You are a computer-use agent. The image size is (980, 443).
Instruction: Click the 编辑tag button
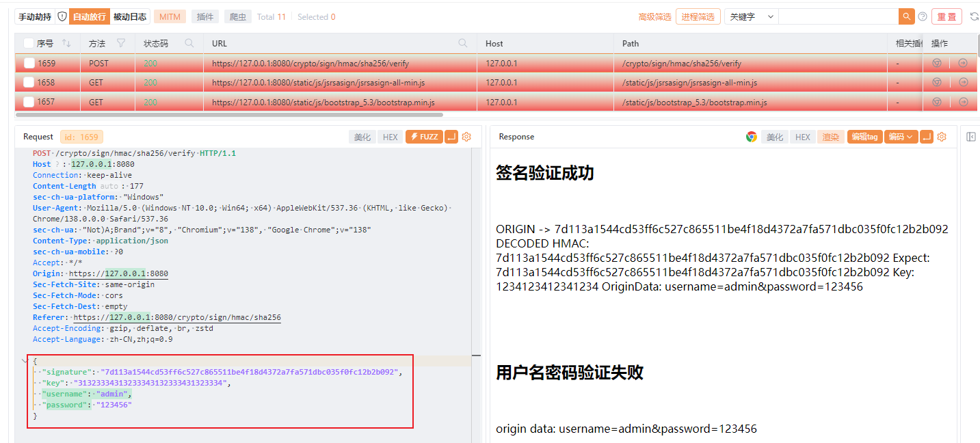click(865, 137)
